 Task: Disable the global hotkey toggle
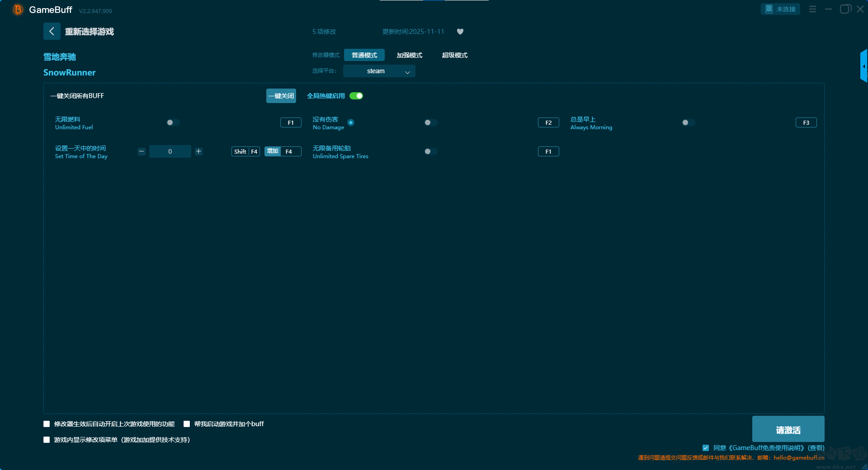356,96
